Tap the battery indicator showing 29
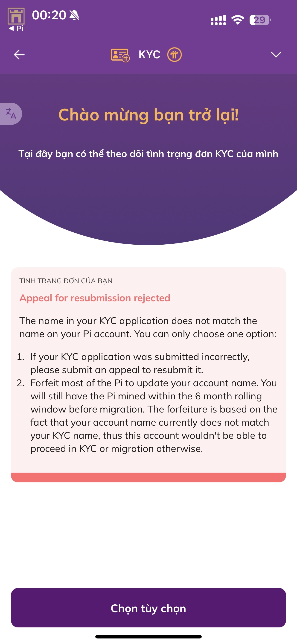The image size is (297, 644). (x=260, y=20)
